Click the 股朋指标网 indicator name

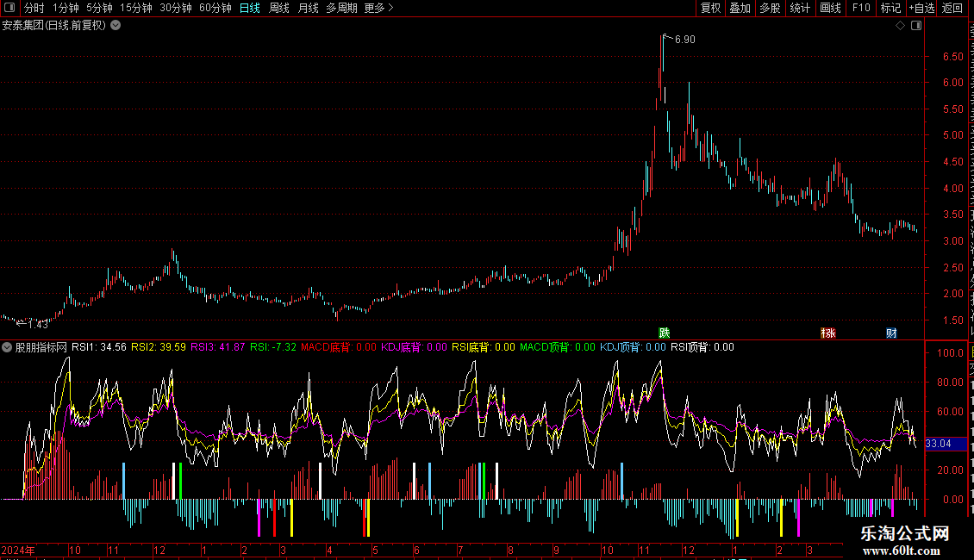pyautogui.click(x=41, y=348)
